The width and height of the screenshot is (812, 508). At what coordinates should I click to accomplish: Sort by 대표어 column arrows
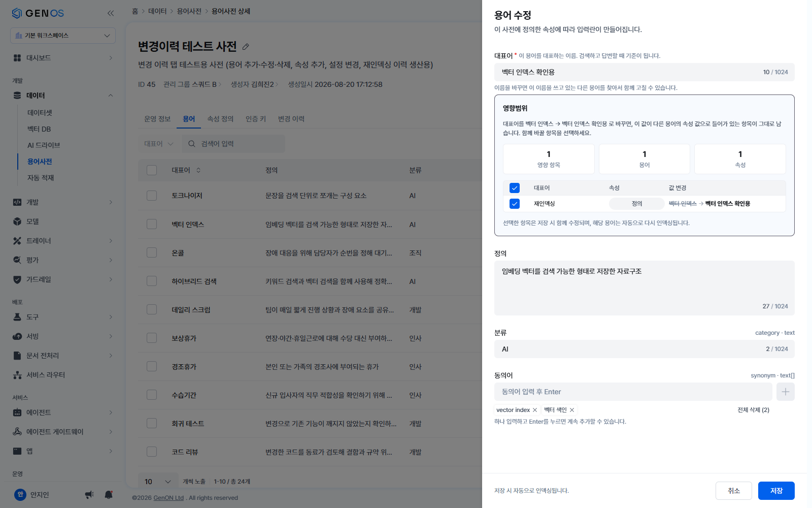coord(198,170)
